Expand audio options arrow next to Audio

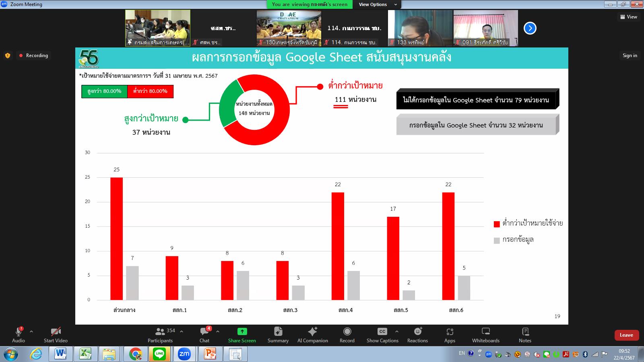click(x=31, y=332)
